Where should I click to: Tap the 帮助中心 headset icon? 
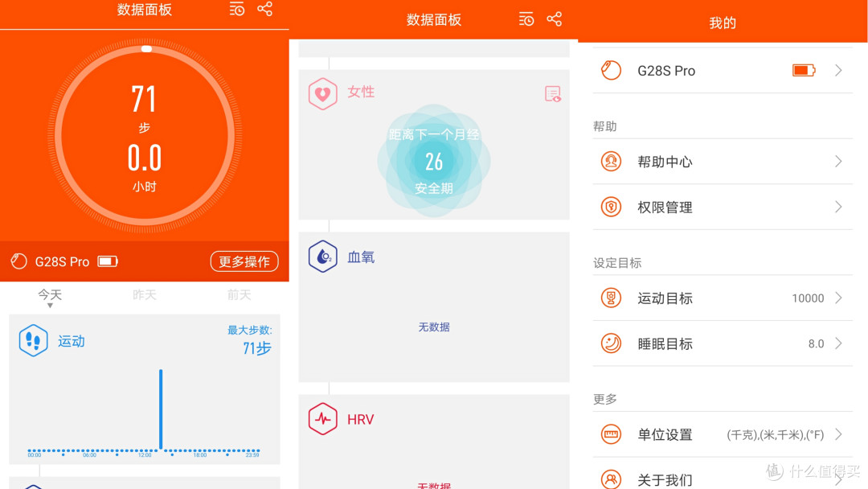tap(611, 161)
